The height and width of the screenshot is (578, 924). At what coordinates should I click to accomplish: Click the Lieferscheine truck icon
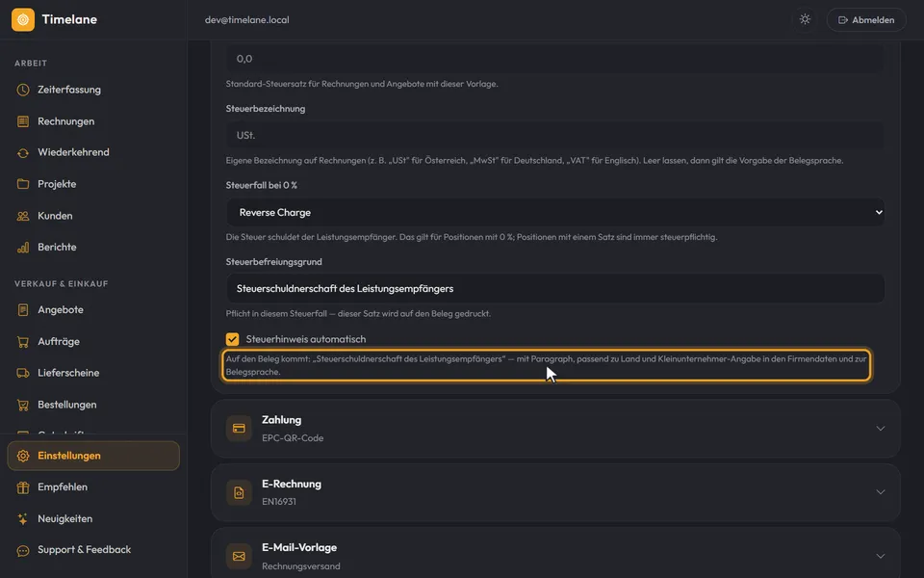pos(23,373)
